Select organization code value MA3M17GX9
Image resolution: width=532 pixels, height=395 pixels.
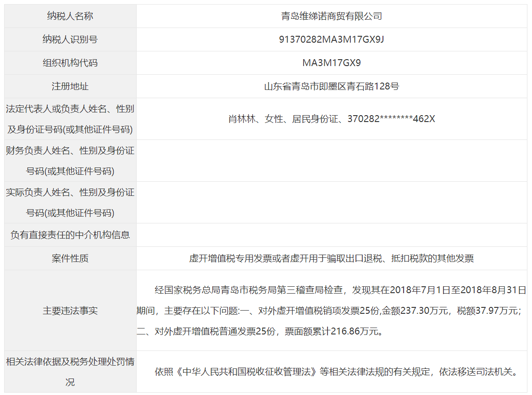[331, 63]
